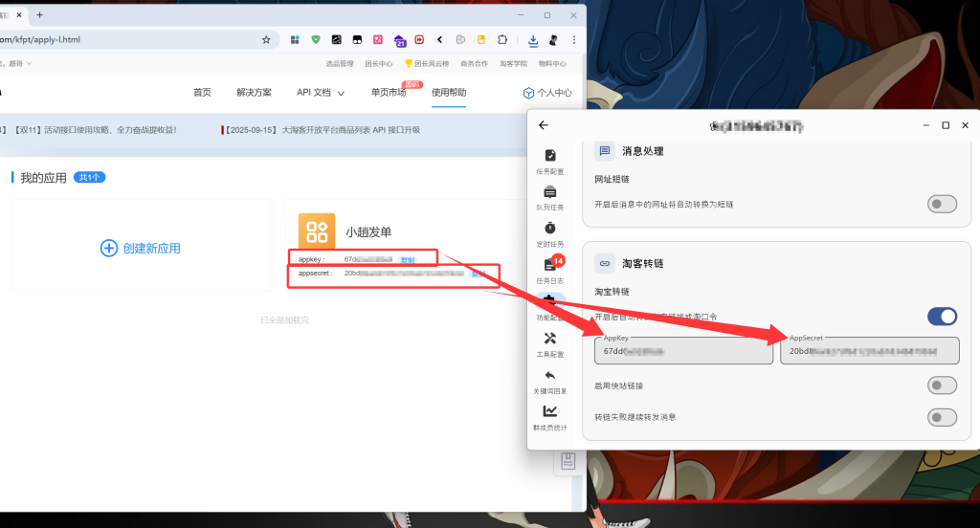Open 选品管理 in the top bar
The height and width of the screenshot is (528, 980).
pyautogui.click(x=340, y=64)
